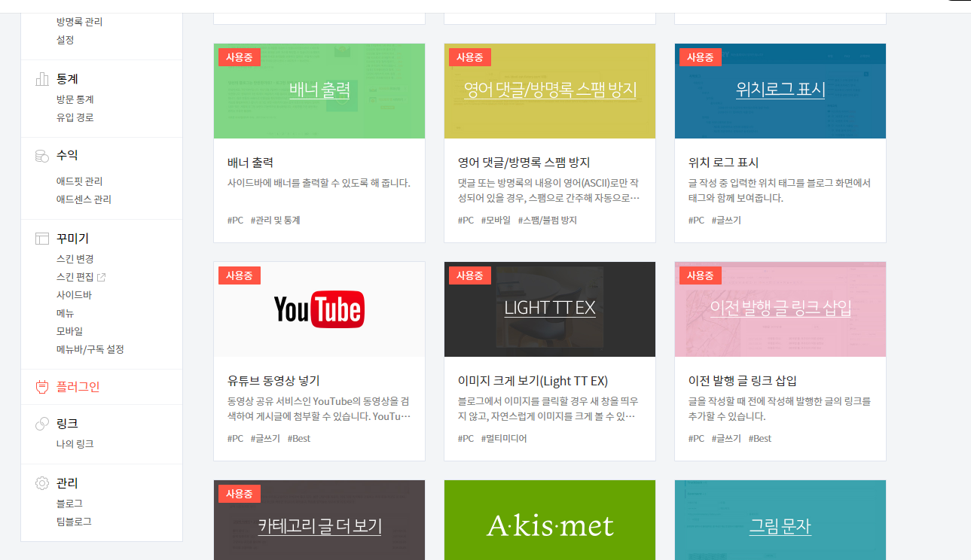Click the 관리 section heading
Screen dimensions: 971x560
coord(67,483)
